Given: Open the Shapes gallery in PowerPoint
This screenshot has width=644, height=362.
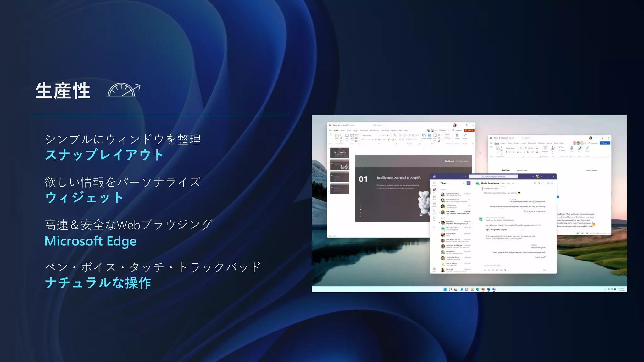Looking at the screenshot, I should click(424, 136).
